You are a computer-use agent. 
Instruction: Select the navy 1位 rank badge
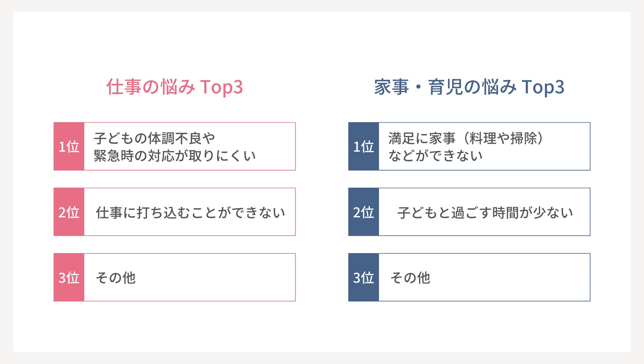(x=363, y=147)
